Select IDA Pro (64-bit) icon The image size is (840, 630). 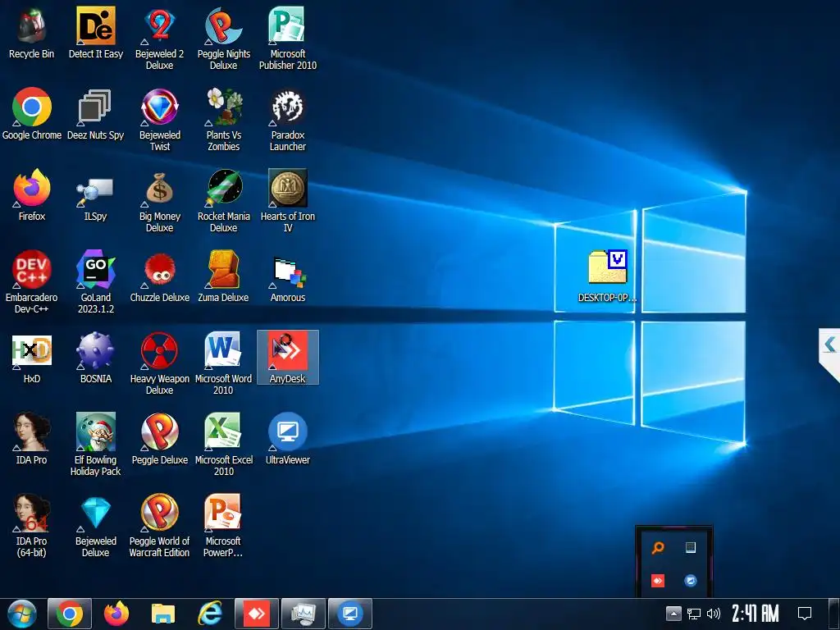pyautogui.click(x=32, y=526)
